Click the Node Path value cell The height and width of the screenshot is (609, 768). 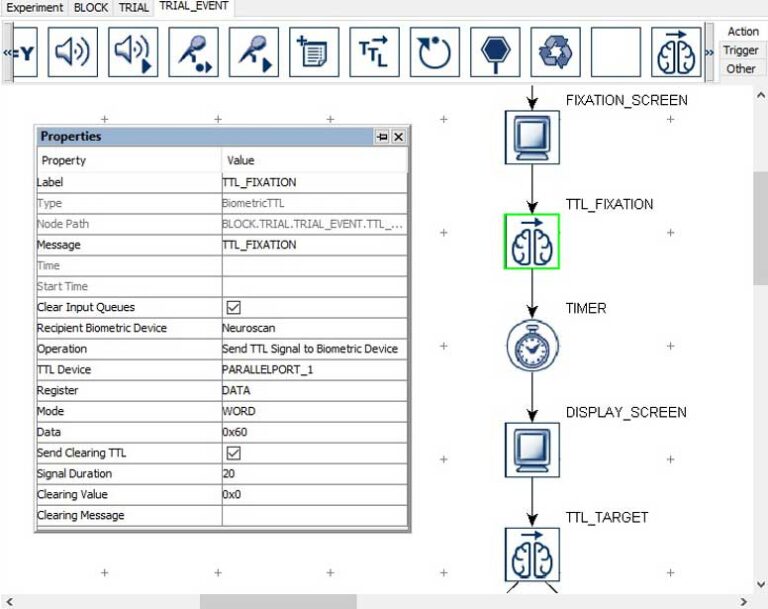[314, 224]
